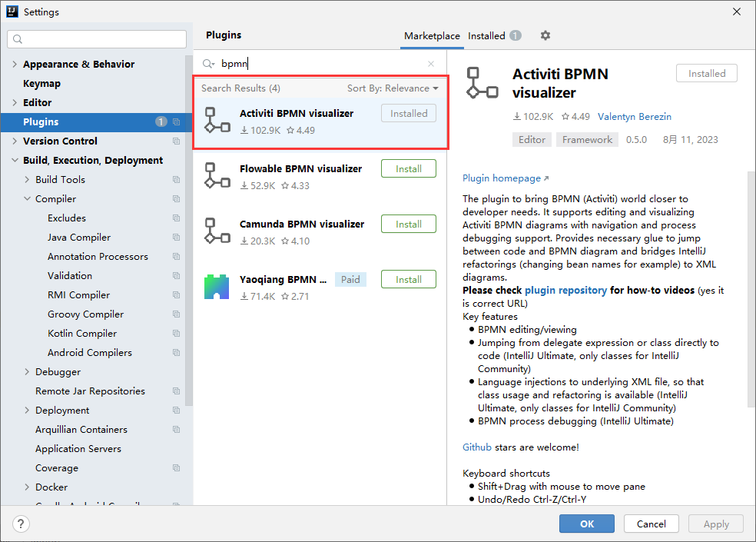Click the project-level icon beside Remote Jar Repositories
The height and width of the screenshot is (542, 756).
pos(177,391)
